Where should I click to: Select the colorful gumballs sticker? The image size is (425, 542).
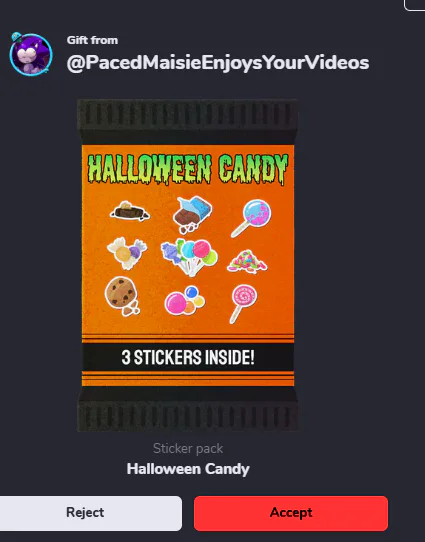point(185,300)
